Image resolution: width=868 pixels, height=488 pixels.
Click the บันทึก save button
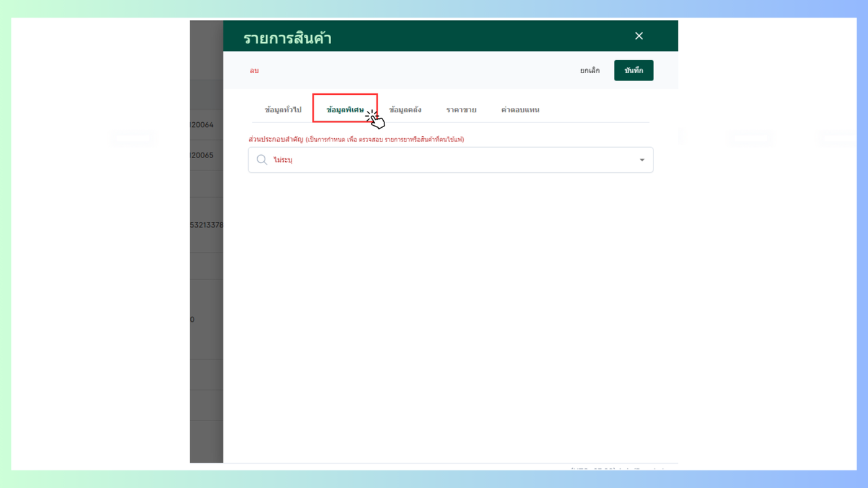[634, 71]
